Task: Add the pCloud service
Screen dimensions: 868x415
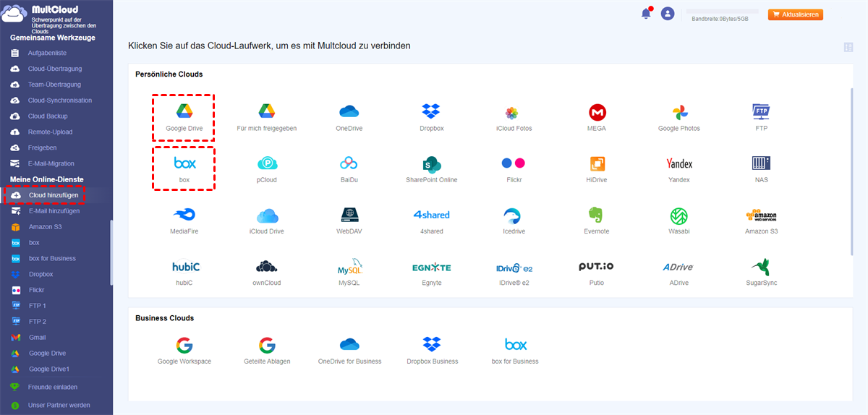Action: click(x=267, y=163)
